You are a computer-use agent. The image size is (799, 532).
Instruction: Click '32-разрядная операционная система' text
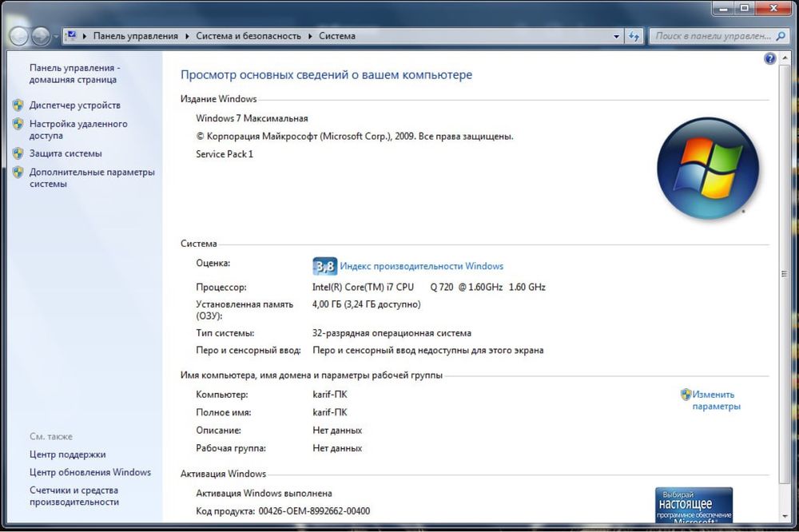(x=392, y=333)
